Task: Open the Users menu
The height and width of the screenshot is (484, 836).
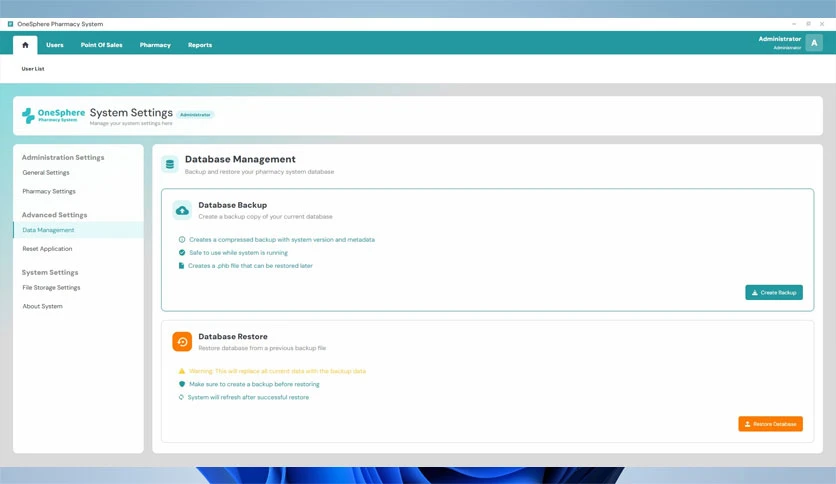Action: (x=55, y=45)
